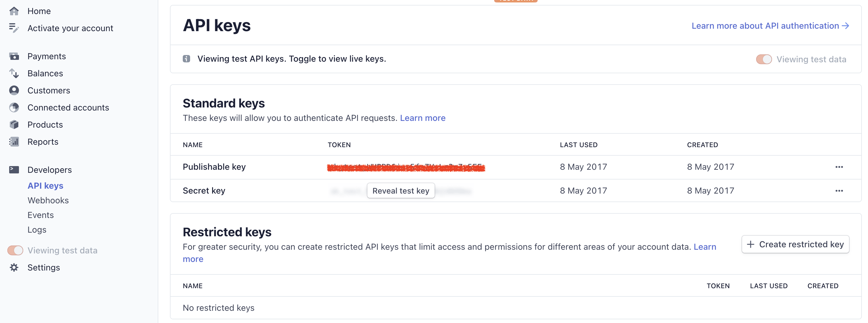Click TOKEN header in Restricted keys table

[718, 286]
